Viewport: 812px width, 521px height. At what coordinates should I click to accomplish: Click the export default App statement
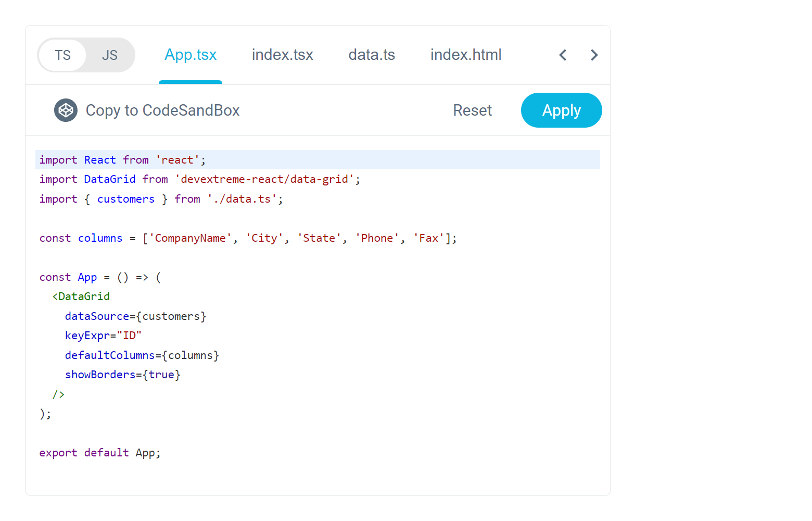click(x=99, y=452)
